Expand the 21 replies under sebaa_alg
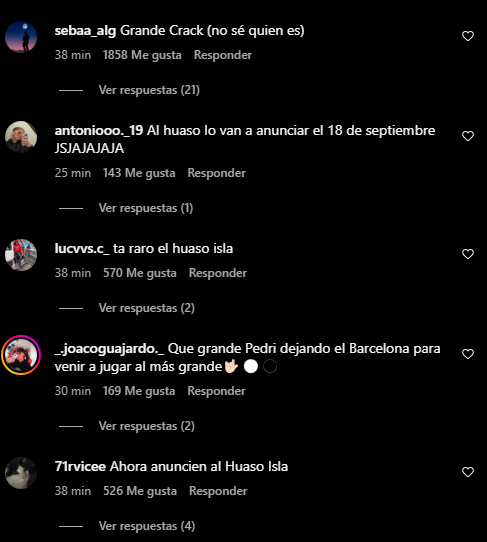Image resolution: width=487 pixels, height=542 pixels. tap(149, 90)
